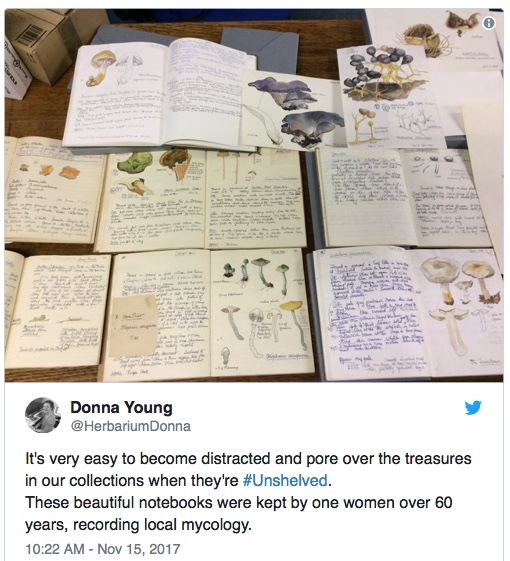
Task: Click the info icon on the photo
Action: [489, 23]
